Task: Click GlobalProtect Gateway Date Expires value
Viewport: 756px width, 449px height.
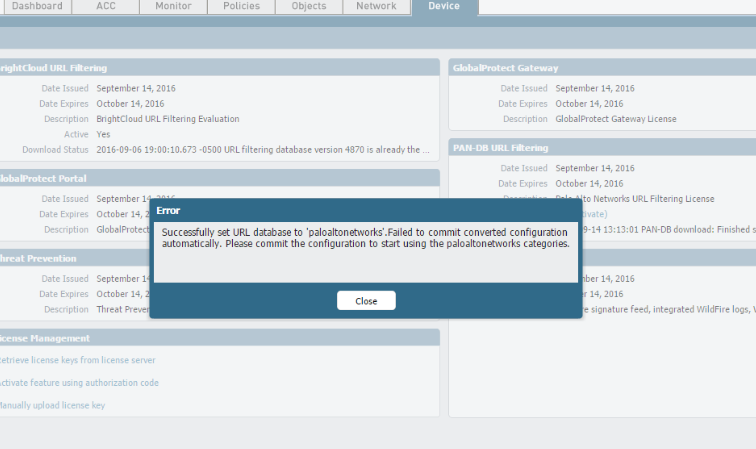Action: click(589, 104)
